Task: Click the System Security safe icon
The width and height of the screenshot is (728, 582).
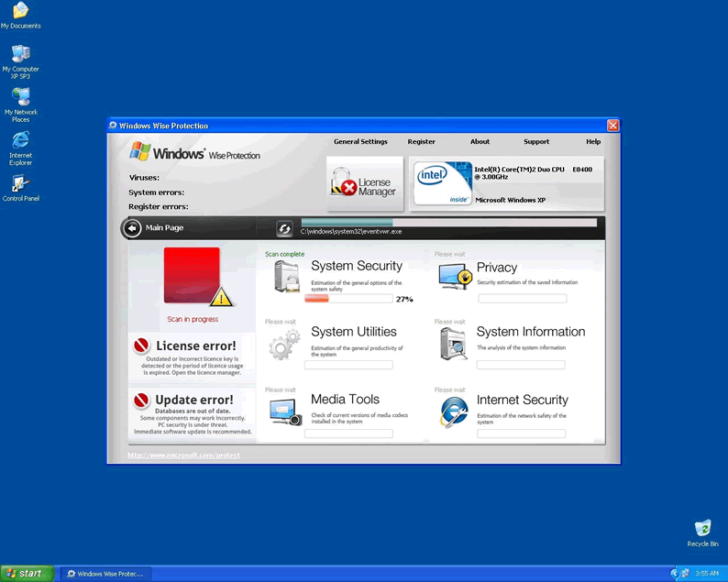Action: (x=287, y=277)
